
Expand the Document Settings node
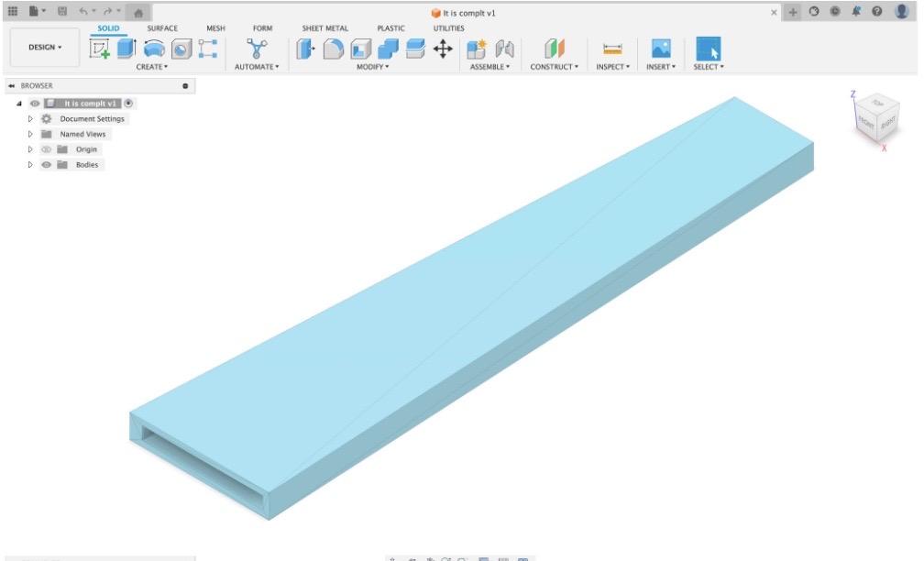click(30, 118)
